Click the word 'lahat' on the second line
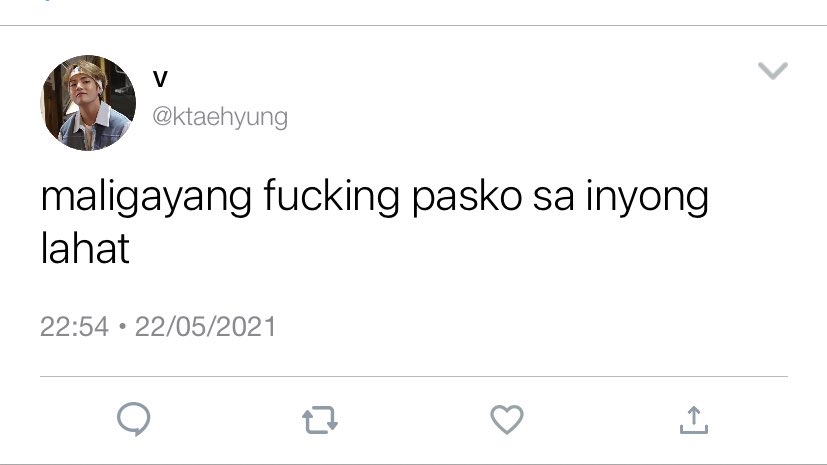 [85, 248]
